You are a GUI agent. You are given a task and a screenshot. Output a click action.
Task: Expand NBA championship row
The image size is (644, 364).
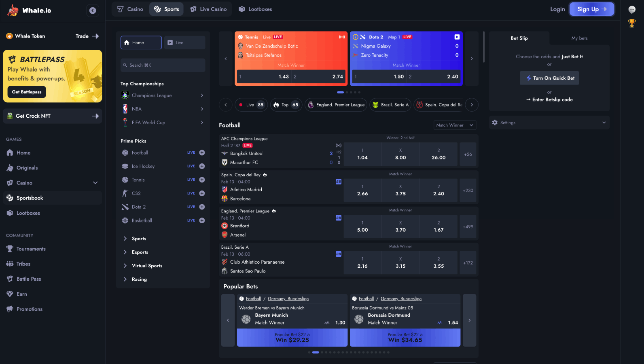click(163, 109)
